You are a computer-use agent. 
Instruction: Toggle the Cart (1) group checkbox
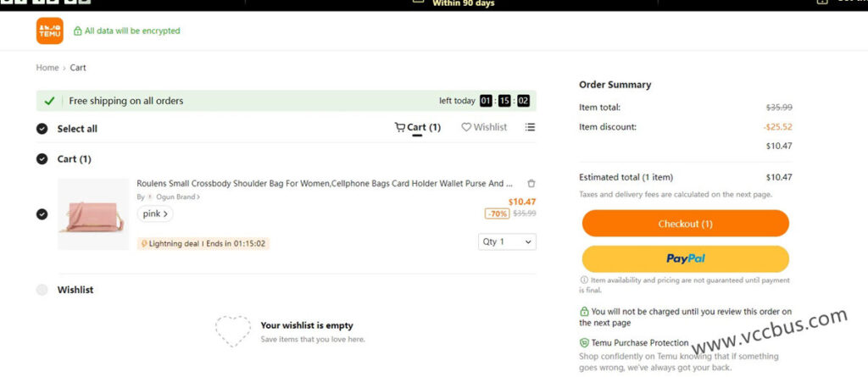[42, 158]
